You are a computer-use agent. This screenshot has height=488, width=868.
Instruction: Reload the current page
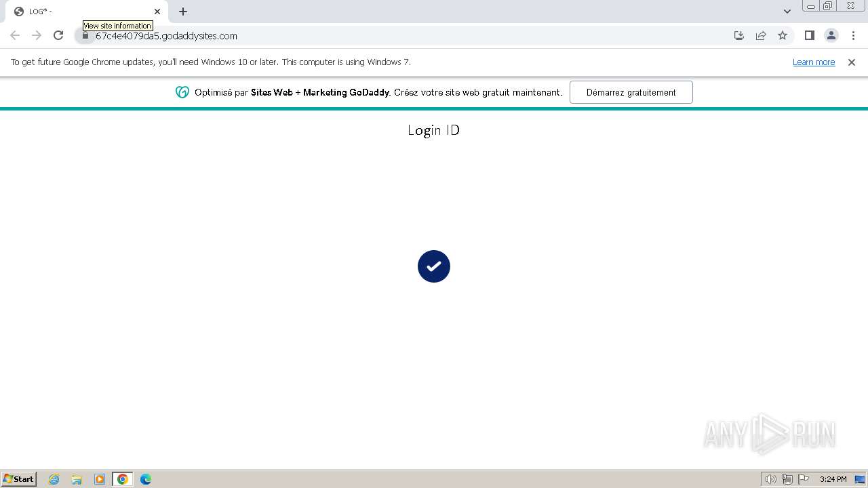click(x=58, y=35)
